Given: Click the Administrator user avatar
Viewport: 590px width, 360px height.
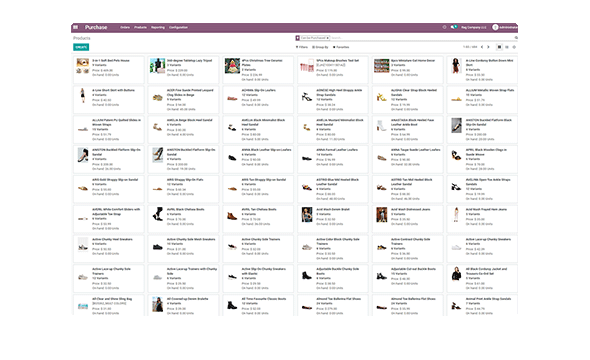Looking at the screenshot, I should [495, 27].
